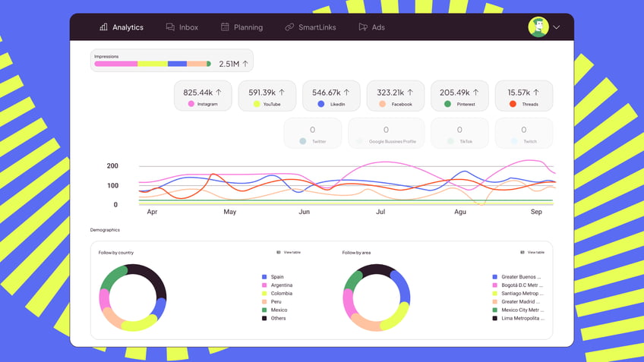Click the green Pinterest color dot
Viewport: 644px width, 362px height.
447,104
